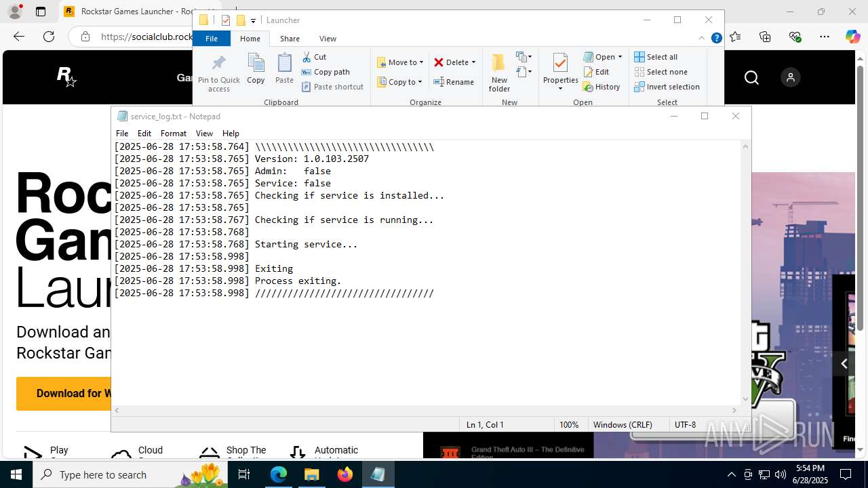Open Task View on the taskbar
Screen dimensions: 868x488
point(245,474)
